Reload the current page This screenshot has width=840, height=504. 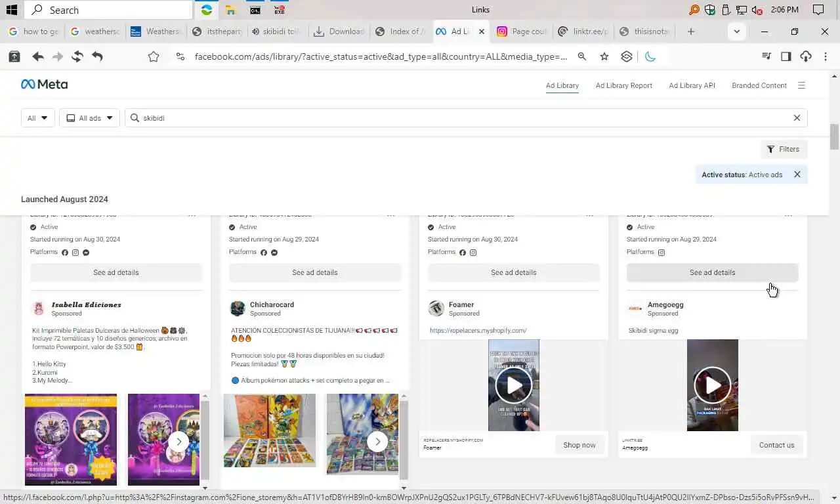pyautogui.click(x=77, y=57)
